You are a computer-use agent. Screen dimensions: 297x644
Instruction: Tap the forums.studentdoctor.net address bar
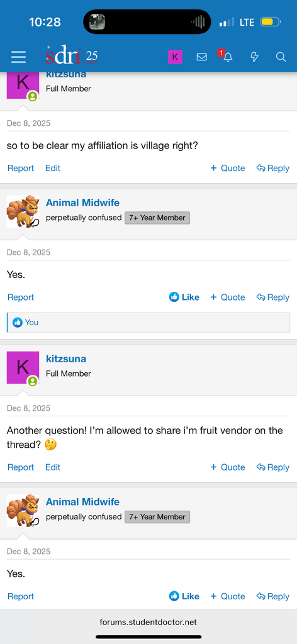click(148, 622)
